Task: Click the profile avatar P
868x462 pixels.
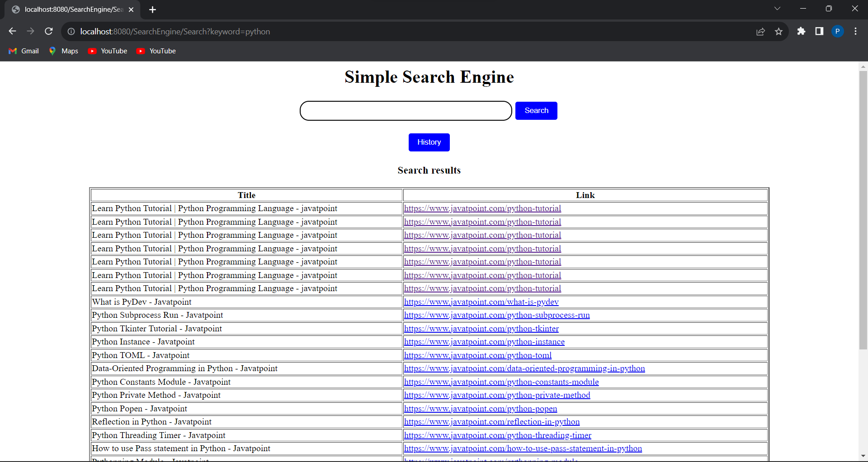Action: (838, 31)
